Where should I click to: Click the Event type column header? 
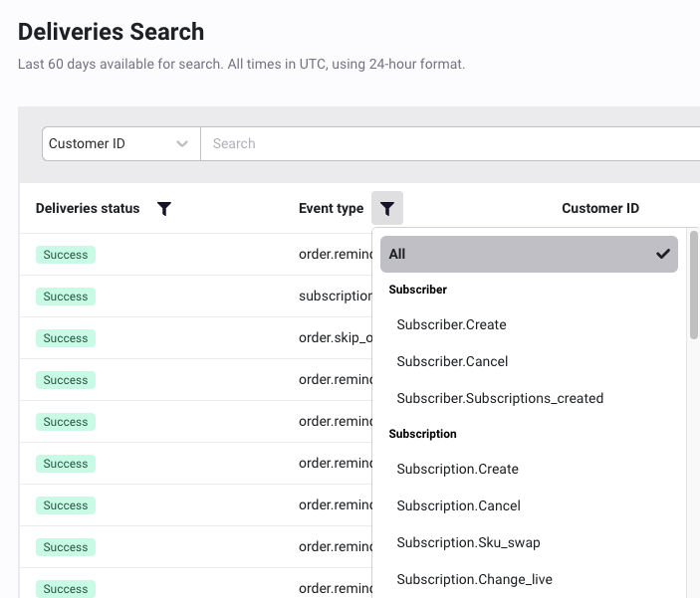coord(331,208)
